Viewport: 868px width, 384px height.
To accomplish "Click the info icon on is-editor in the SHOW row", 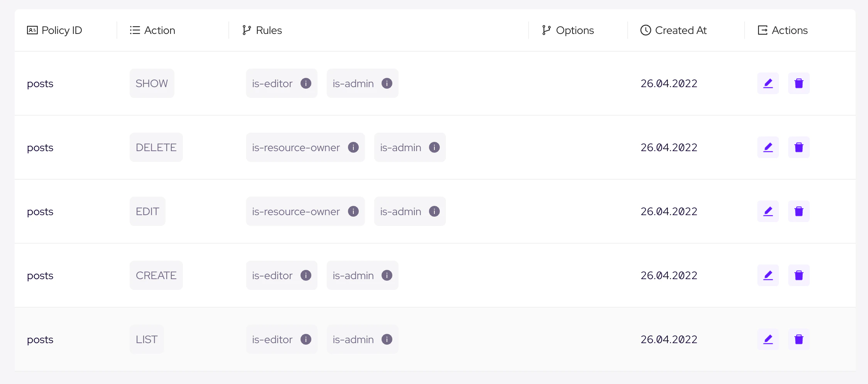I will (x=306, y=83).
